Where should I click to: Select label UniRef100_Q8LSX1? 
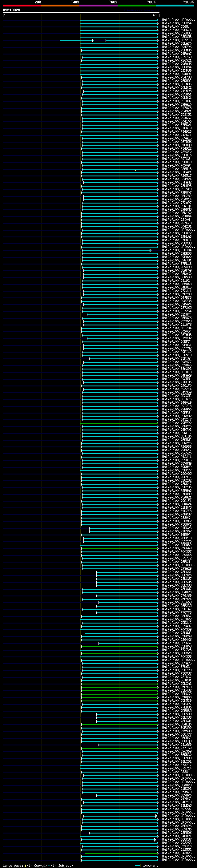[177, 572]
